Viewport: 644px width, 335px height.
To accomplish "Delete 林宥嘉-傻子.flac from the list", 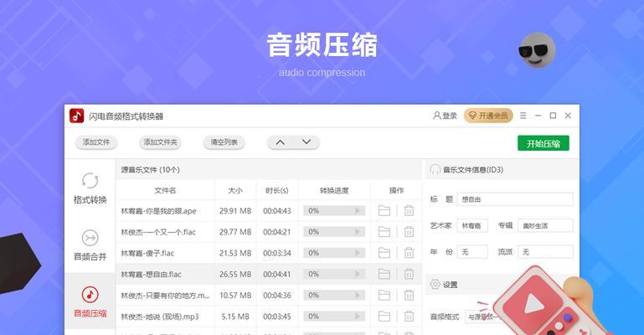I will (x=409, y=253).
